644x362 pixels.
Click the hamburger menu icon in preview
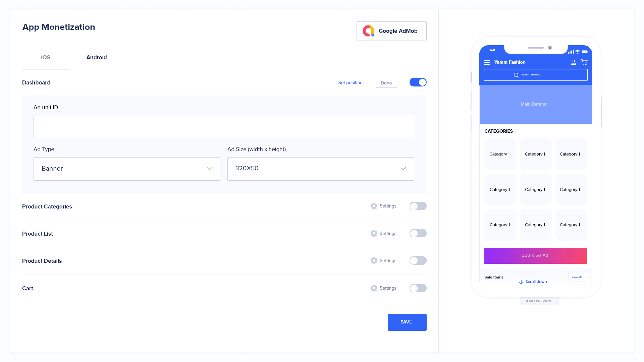point(487,62)
